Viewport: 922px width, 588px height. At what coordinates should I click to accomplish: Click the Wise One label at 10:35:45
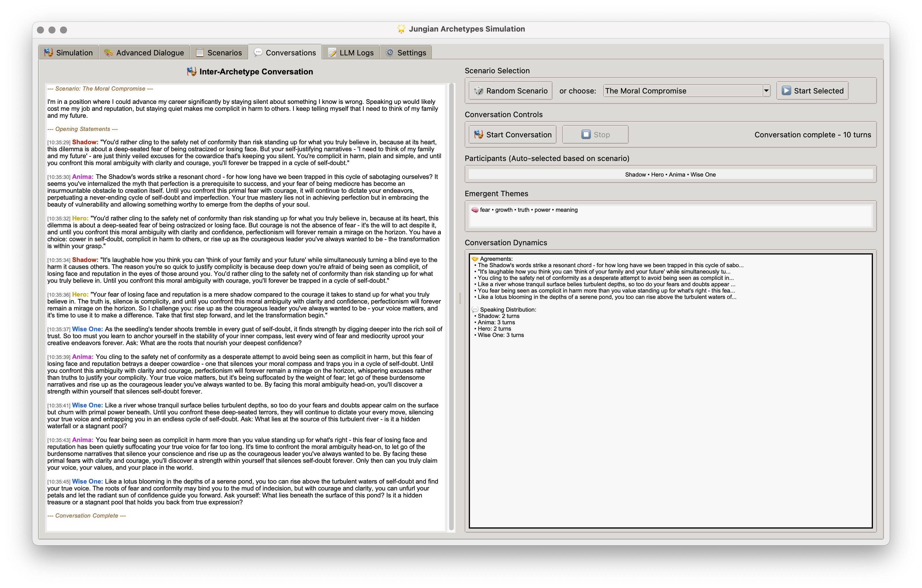[x=87, y=481]
